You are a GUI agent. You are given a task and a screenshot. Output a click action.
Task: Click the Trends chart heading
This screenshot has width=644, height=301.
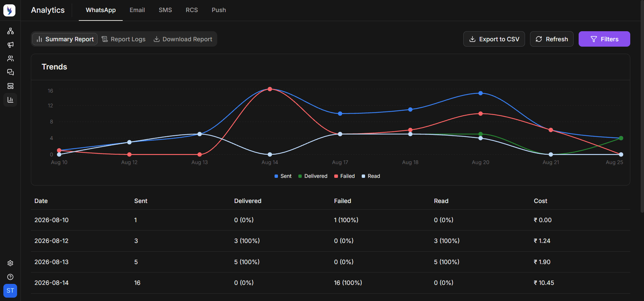(54, 67)
